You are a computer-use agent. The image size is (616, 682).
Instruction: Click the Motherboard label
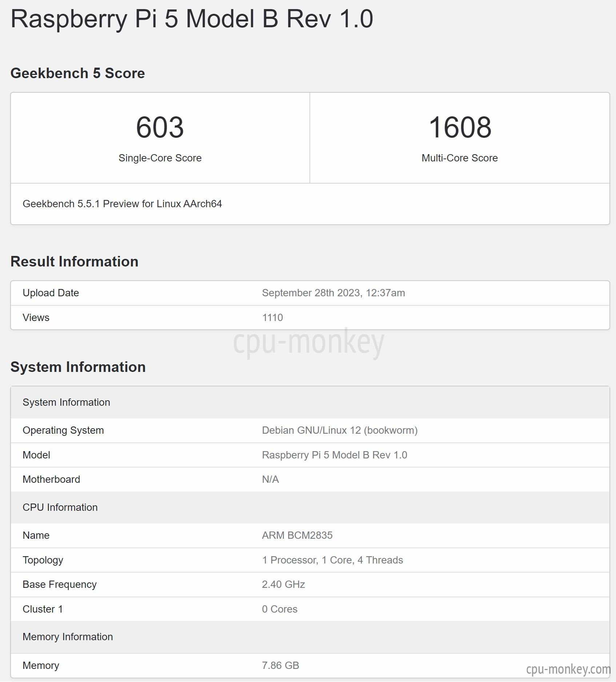[51, 480]
